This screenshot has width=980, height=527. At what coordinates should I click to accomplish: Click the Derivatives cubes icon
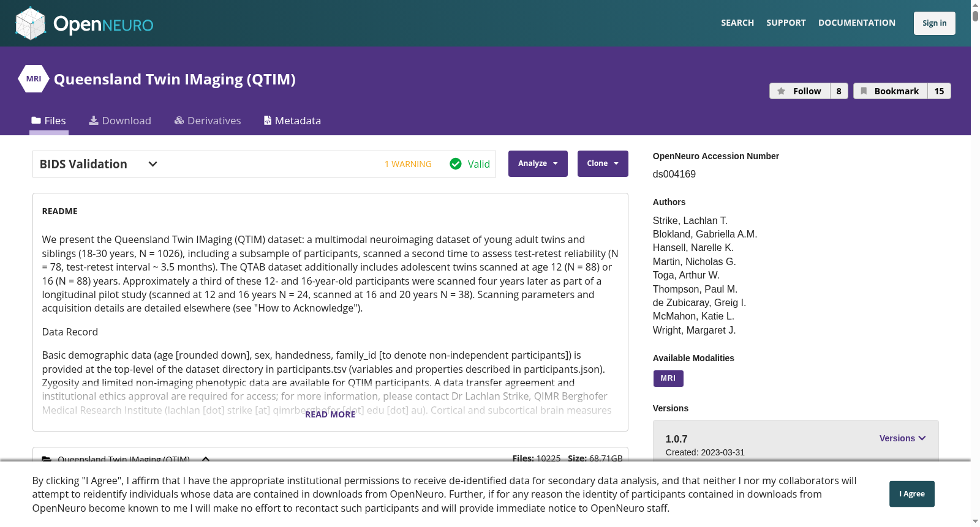179,121
